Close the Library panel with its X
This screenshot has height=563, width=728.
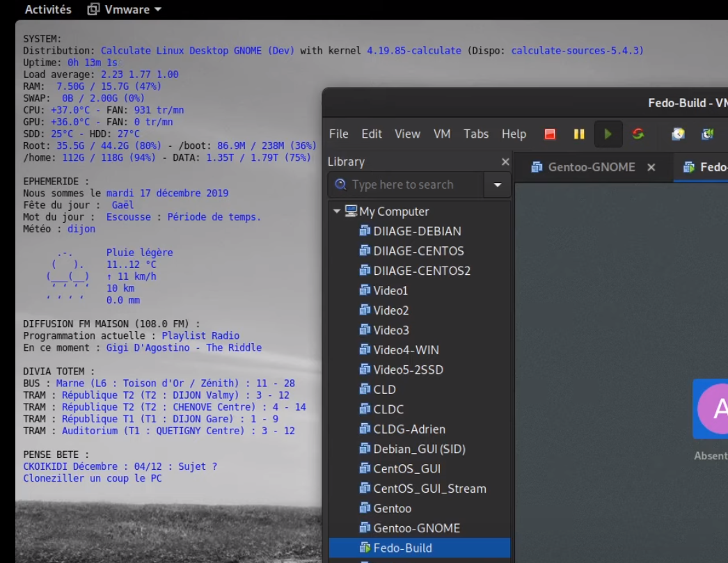coord(505,161)
